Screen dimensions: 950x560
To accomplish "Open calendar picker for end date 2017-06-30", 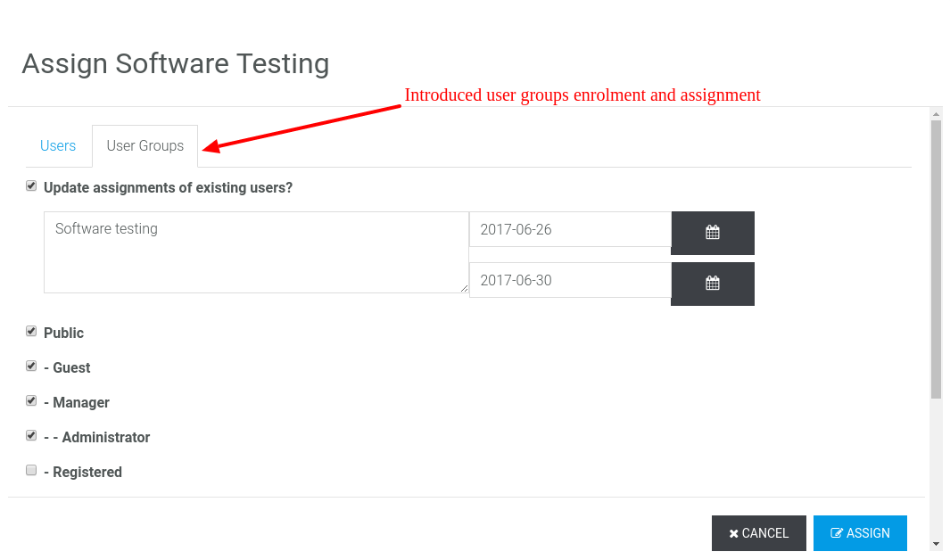I will click(x=712, y=284).
